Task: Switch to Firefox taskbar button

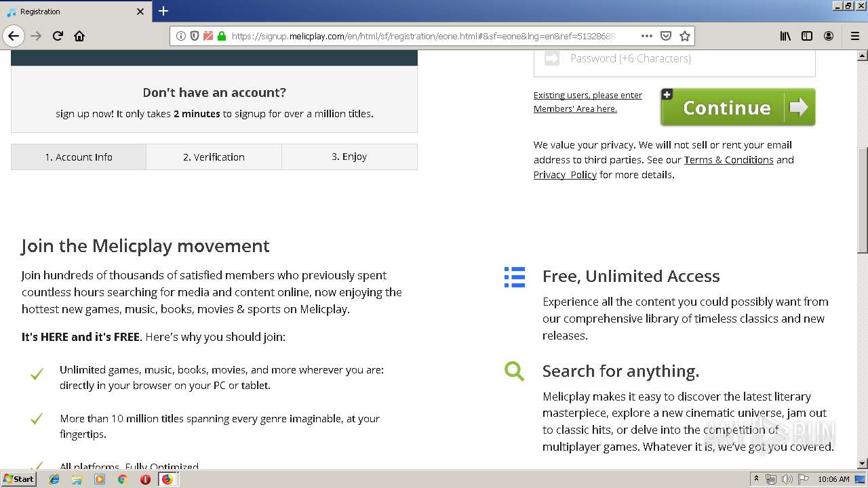Action: [x=167, y=479]
